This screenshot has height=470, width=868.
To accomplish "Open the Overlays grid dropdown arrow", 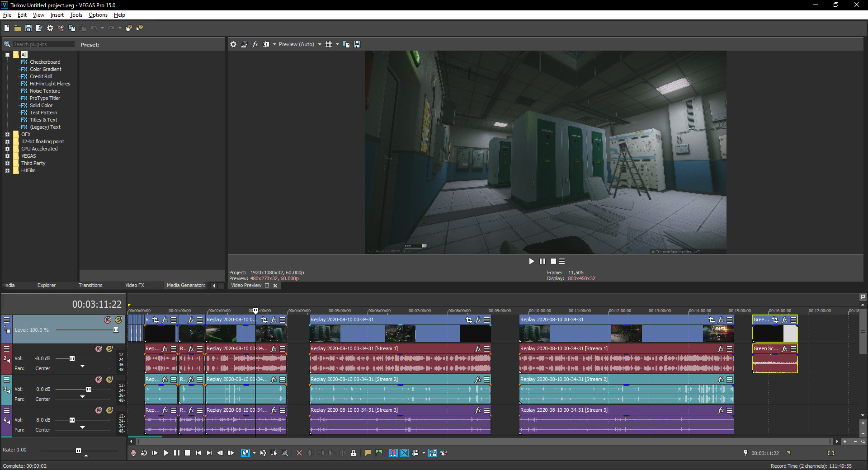I will click(337, 44).
